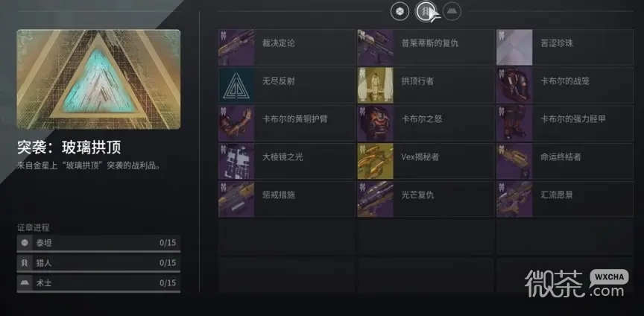Open the 大棱镜之光 item entry
Screen dimensions: 644x316
tap(287, 161)
